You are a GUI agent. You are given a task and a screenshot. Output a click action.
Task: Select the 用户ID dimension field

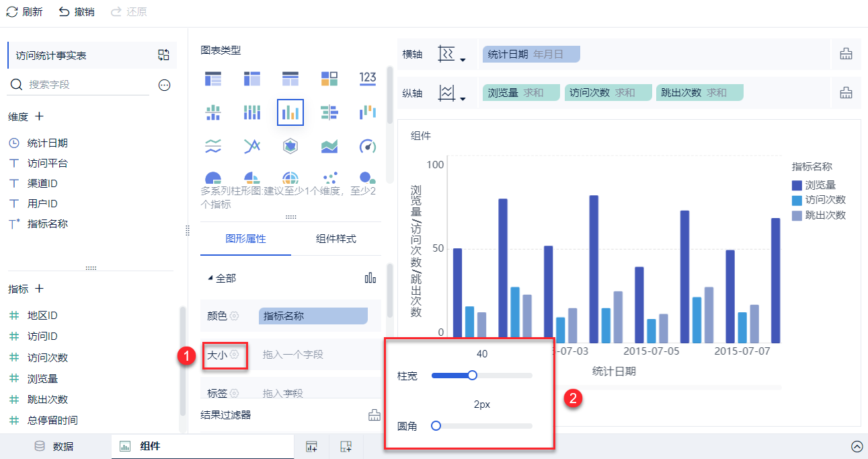tap(42, 203)
